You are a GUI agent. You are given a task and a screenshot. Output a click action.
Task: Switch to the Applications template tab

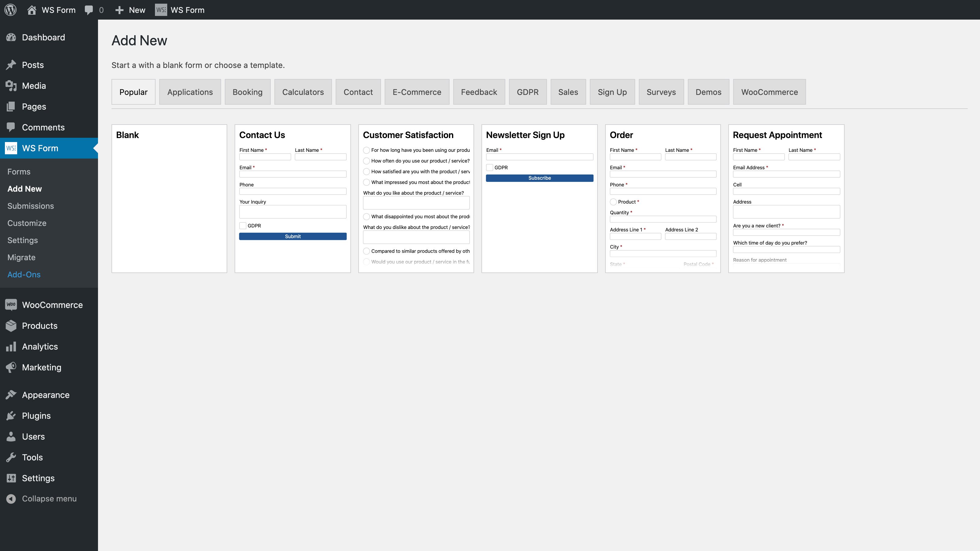pos(190,92)
